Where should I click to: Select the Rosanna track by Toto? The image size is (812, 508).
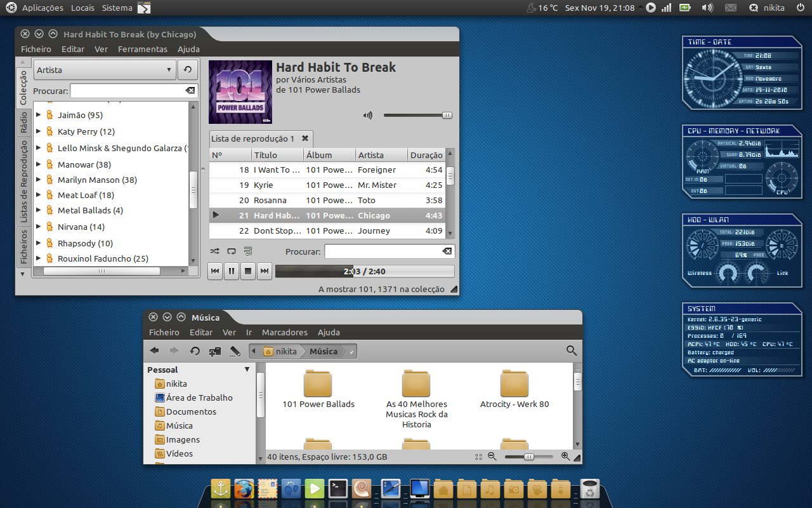pyautogui.click(x=327, y=200)
